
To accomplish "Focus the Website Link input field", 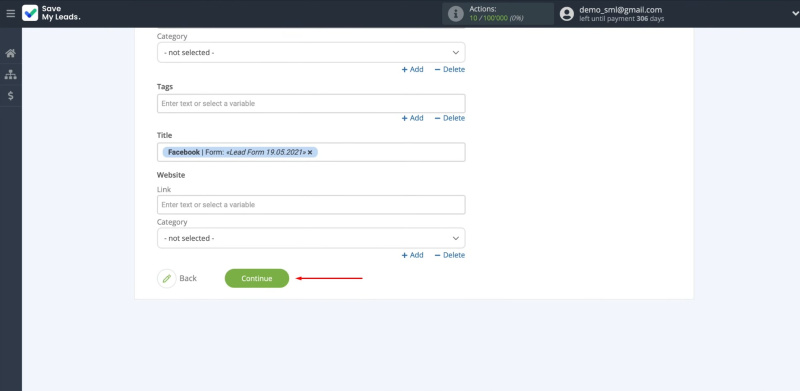I will pyautogui.click(x=311, y=205).
